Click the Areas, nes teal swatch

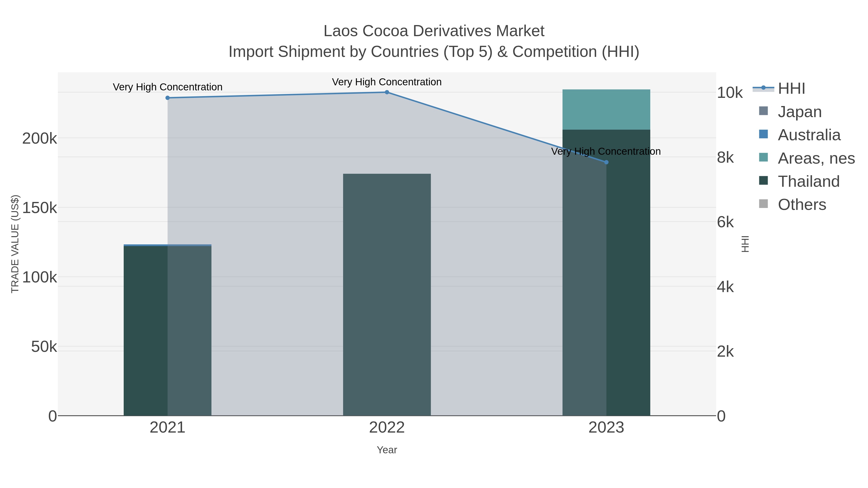tap(763, 157)
